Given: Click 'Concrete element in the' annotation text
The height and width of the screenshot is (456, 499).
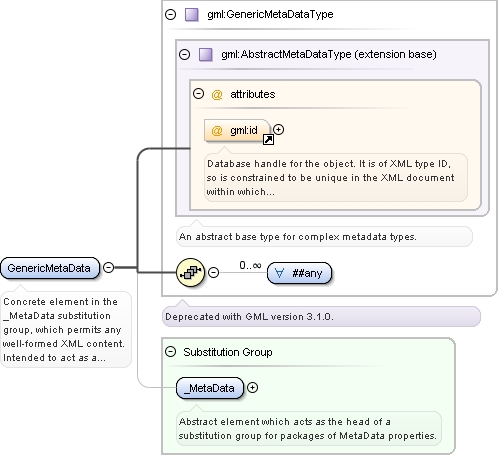Looking at the screenshot, I should 66,330.
